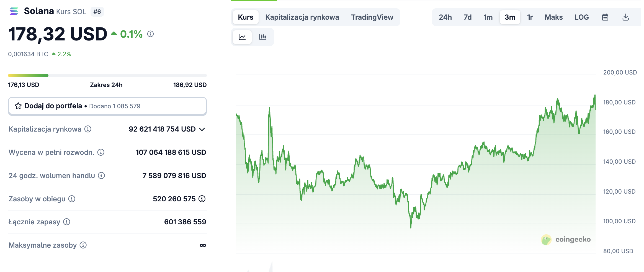Image resolution: width=644 pixels, height=272 pixels.
Task: Switch to line chart view icon
Action: point(242,37)
